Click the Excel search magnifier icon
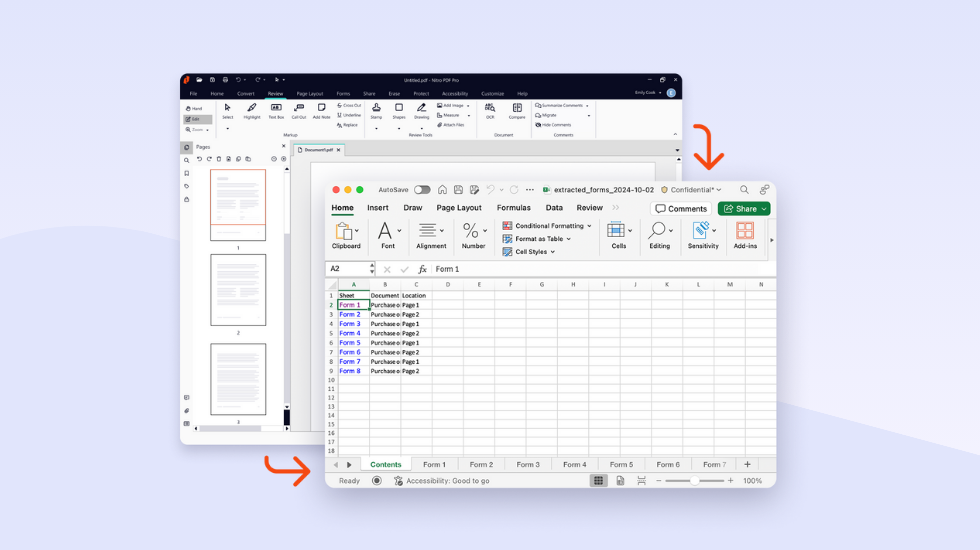 [x=744, y=190]
